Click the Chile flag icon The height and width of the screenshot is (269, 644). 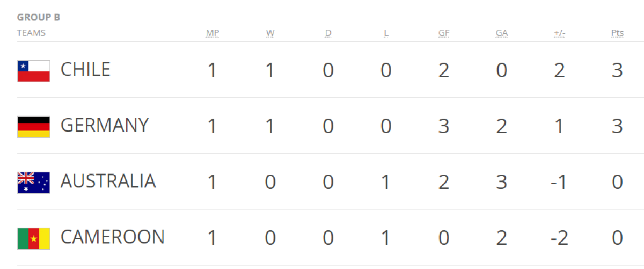pyautogui.click(x=33, y=70)
